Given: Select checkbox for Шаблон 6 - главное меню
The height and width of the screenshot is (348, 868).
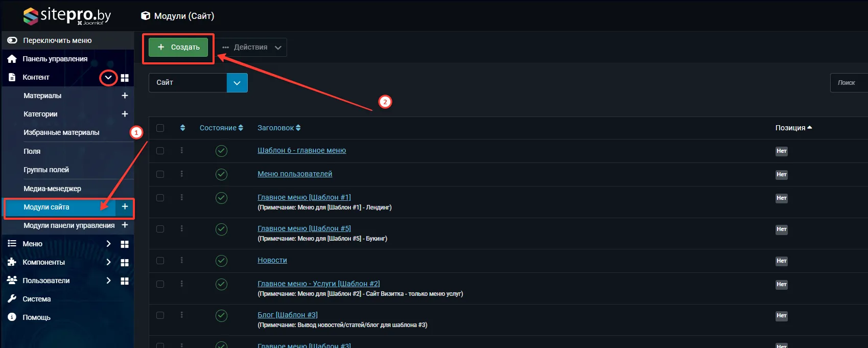Looking at the screenshot, I should (x=160, y=151).
